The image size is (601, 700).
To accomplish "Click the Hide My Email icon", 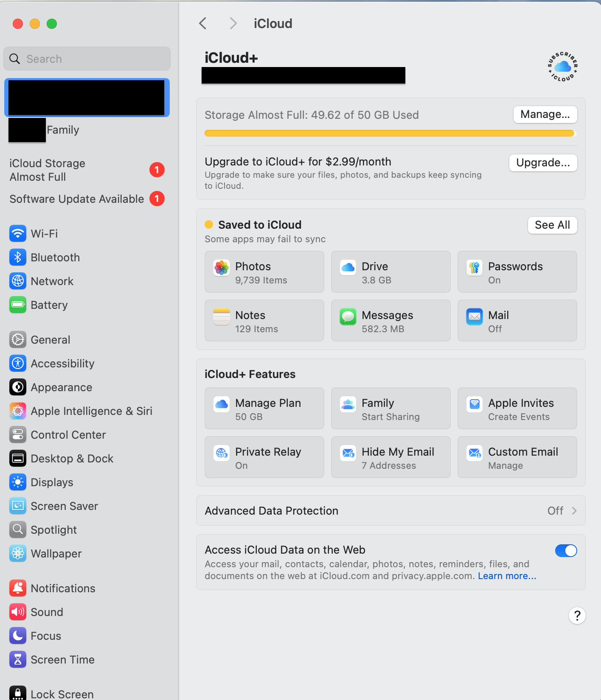I will [348, 453].
